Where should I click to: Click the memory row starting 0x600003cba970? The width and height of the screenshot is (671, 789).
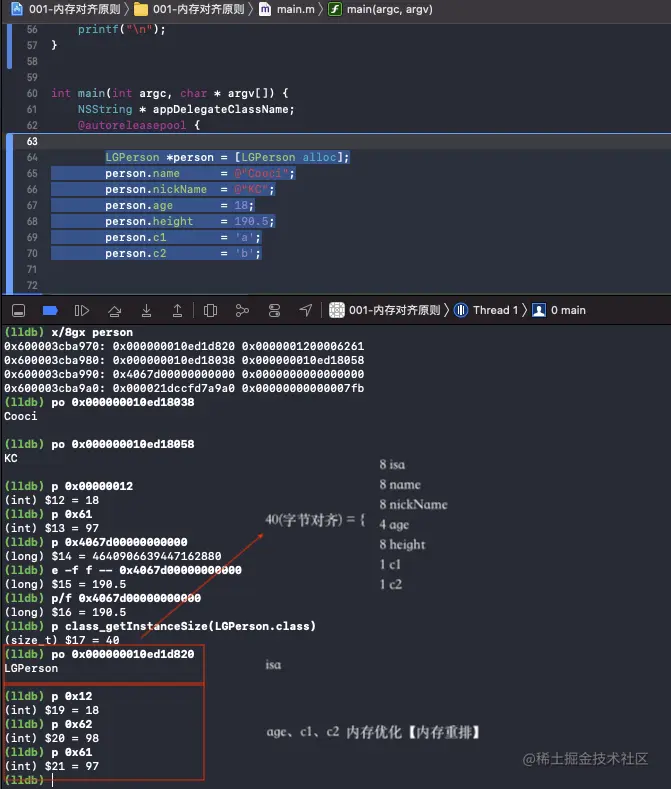(184, 347)
